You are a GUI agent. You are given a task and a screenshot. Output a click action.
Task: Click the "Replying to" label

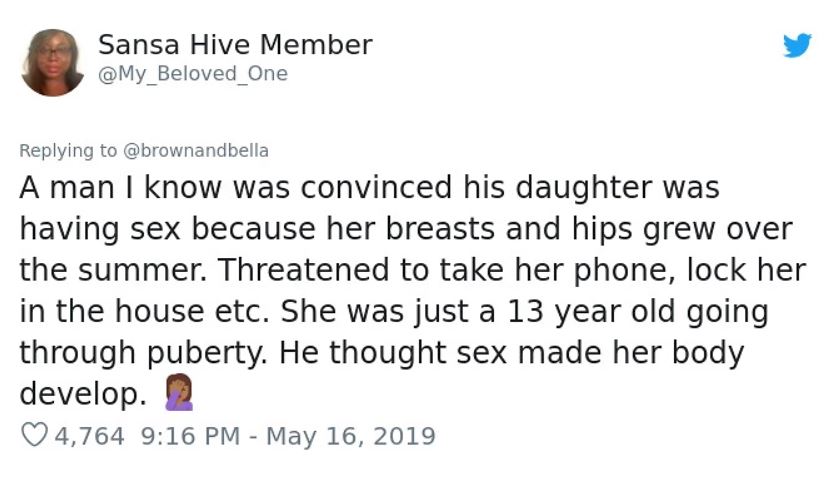(x=68, y=151)
